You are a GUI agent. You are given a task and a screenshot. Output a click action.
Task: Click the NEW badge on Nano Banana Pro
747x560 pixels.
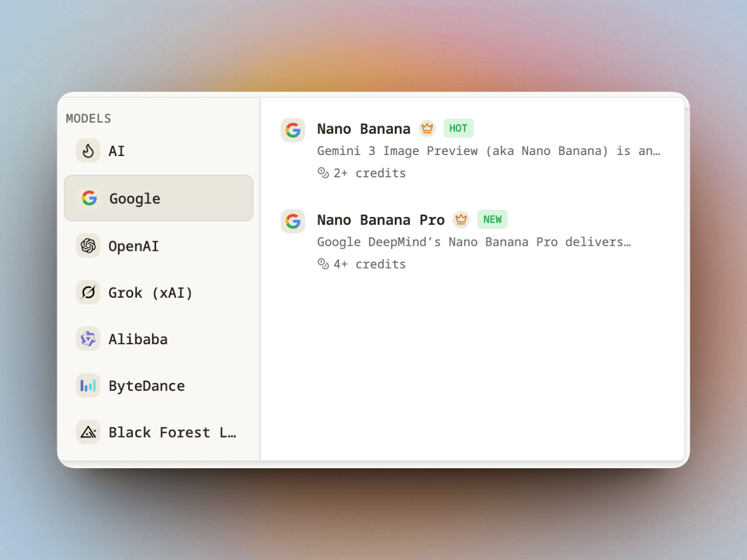pyautogui.click(x=492, y=219)
